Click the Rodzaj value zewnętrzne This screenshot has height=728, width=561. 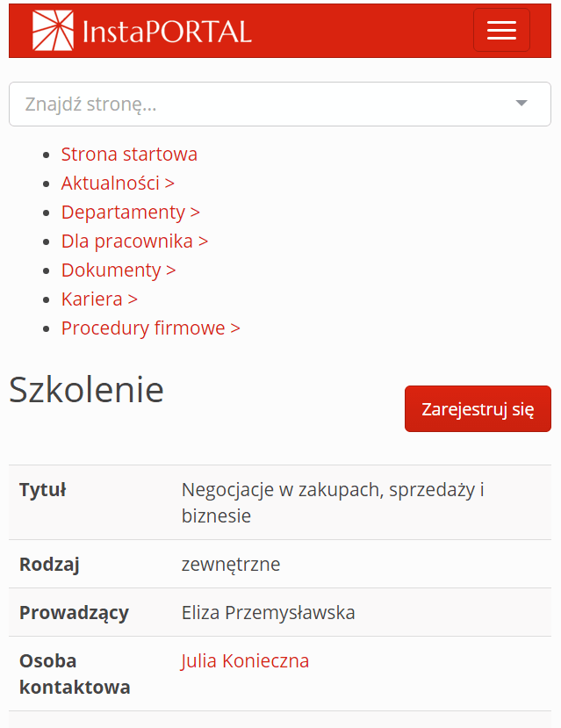coord(230,564)
